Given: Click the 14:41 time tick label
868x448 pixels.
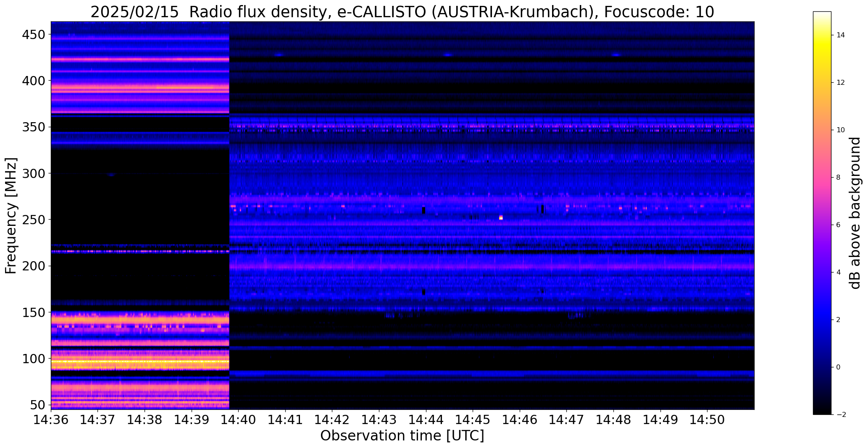Looking at the screenshot, I should [x=286, y=420].
